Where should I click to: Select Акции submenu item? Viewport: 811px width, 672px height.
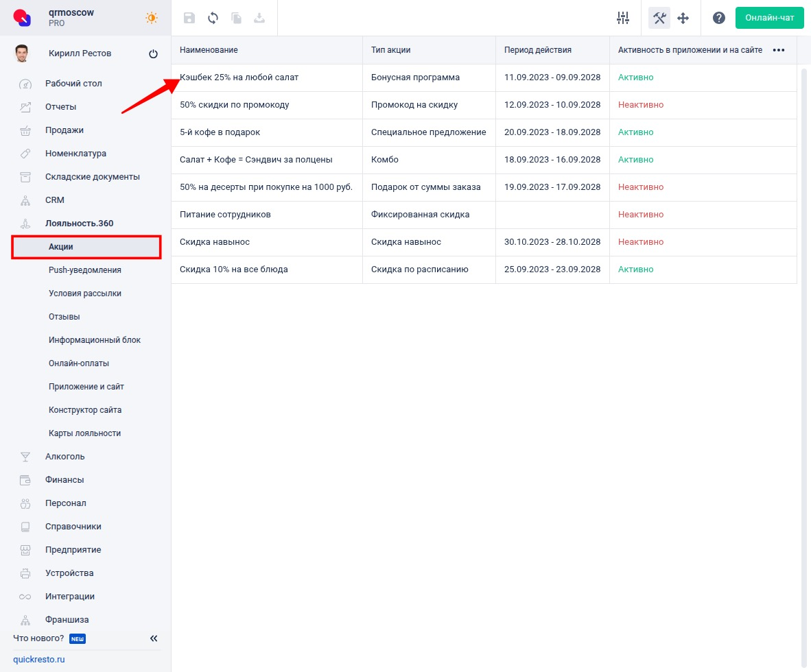point(86,247)
